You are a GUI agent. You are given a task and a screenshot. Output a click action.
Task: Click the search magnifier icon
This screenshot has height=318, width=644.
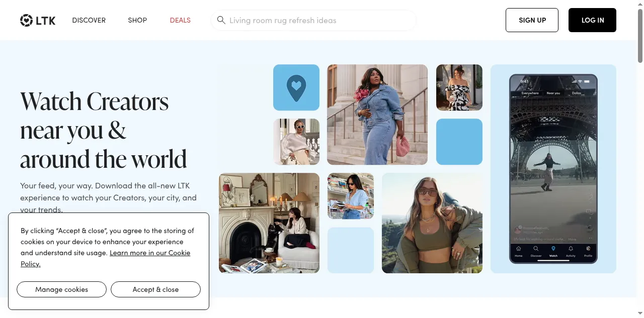(221, 20)
